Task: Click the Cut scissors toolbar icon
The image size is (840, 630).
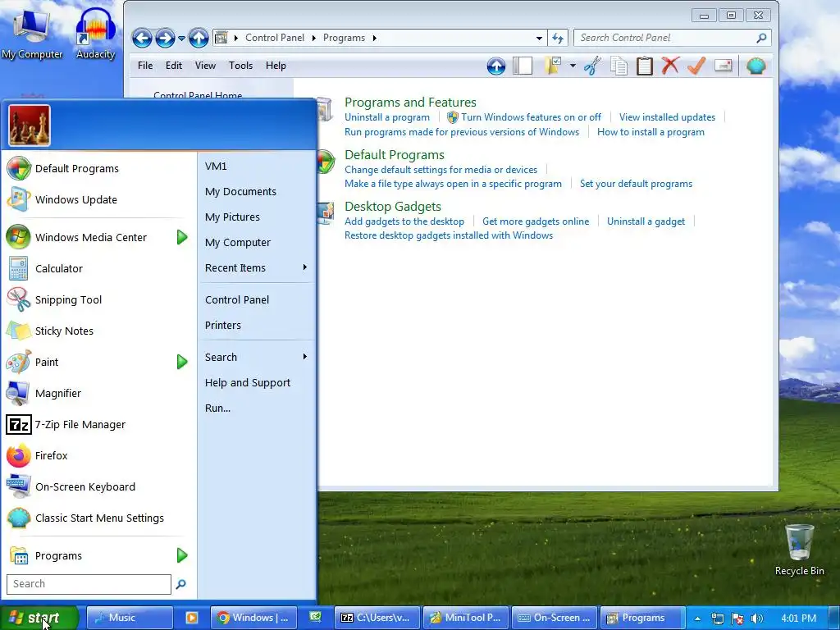Action: point(592,66)
